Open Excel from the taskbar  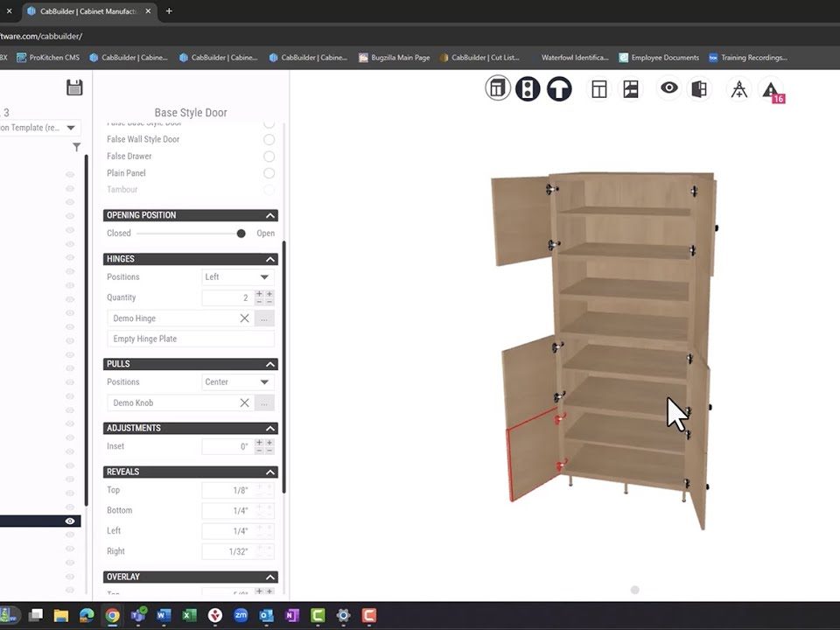189,616
